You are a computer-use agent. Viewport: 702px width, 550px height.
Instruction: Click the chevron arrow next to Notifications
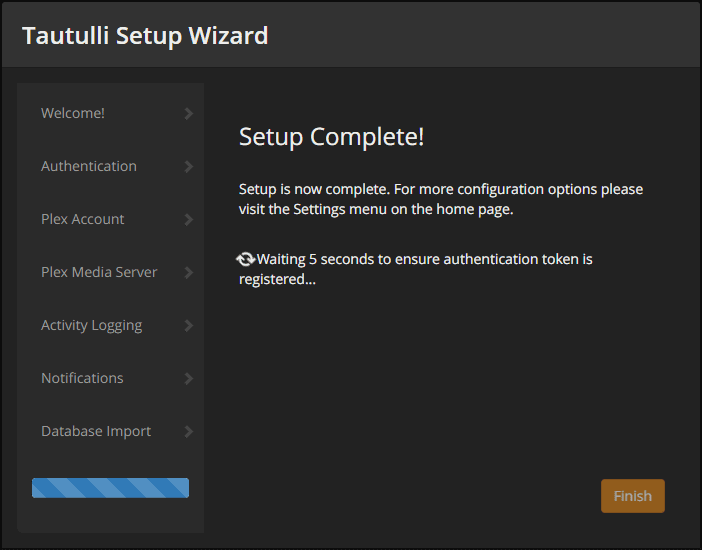pos(189,379)
